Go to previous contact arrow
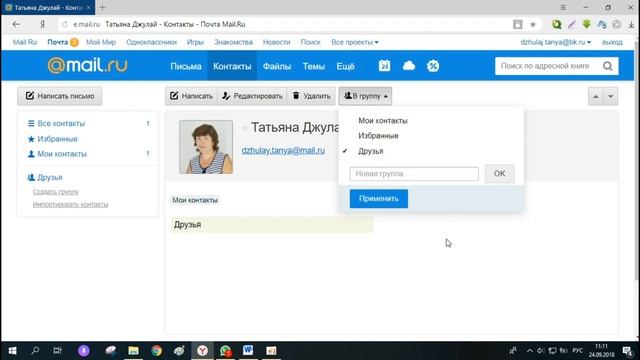 [596, 96]
